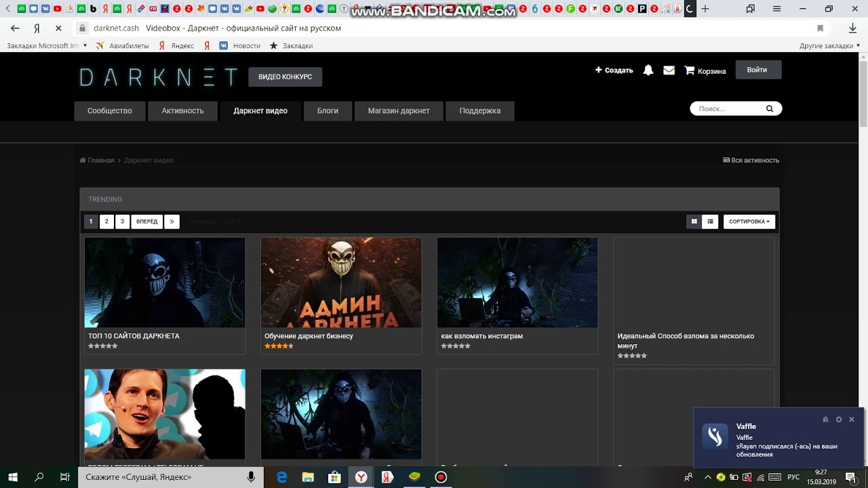This screenshot has width=868, height=488.
Task: Open ВИДЕО КОНКУРС button
Action: pyautogui.click(x=285, y=77)
